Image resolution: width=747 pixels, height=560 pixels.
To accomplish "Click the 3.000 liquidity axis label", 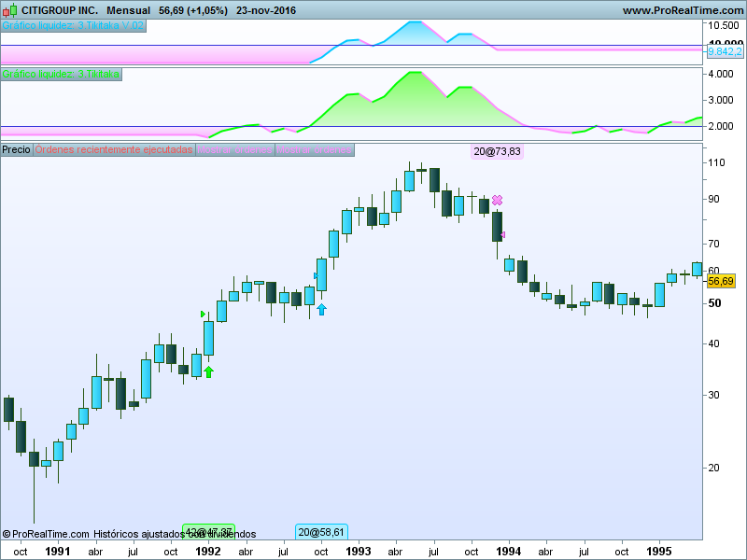I will point(721,101).
